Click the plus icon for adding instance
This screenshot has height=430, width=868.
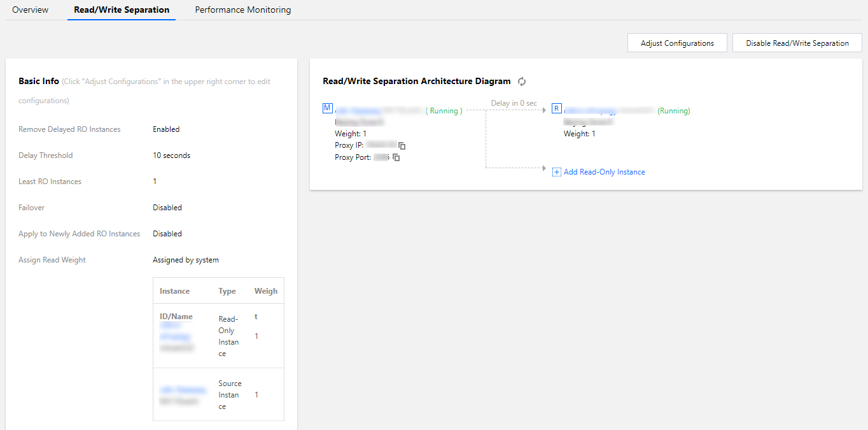click(557, 172)
